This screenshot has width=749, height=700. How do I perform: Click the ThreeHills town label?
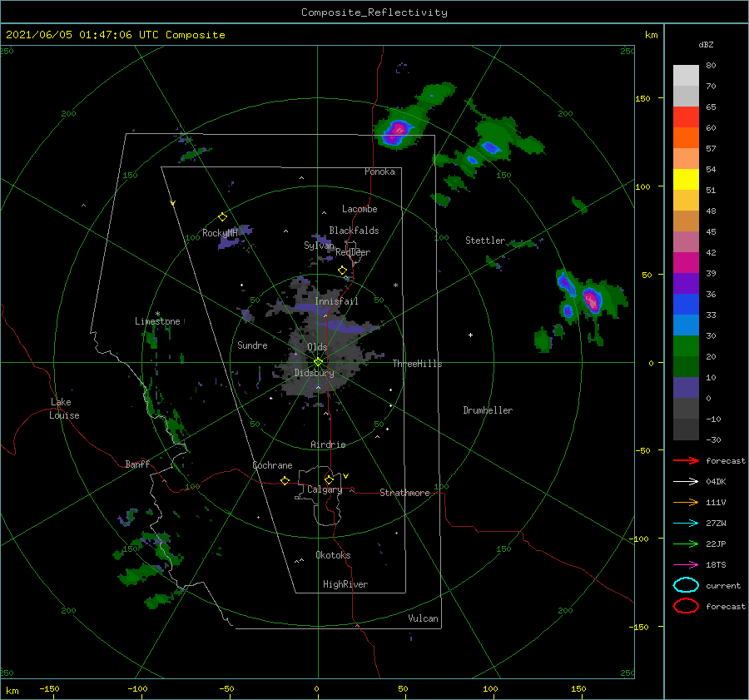[417, 364]
